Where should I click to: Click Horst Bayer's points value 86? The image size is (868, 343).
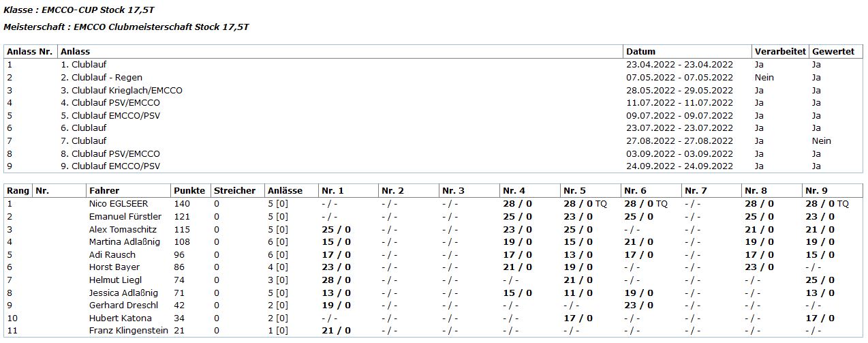coord(179,267)
